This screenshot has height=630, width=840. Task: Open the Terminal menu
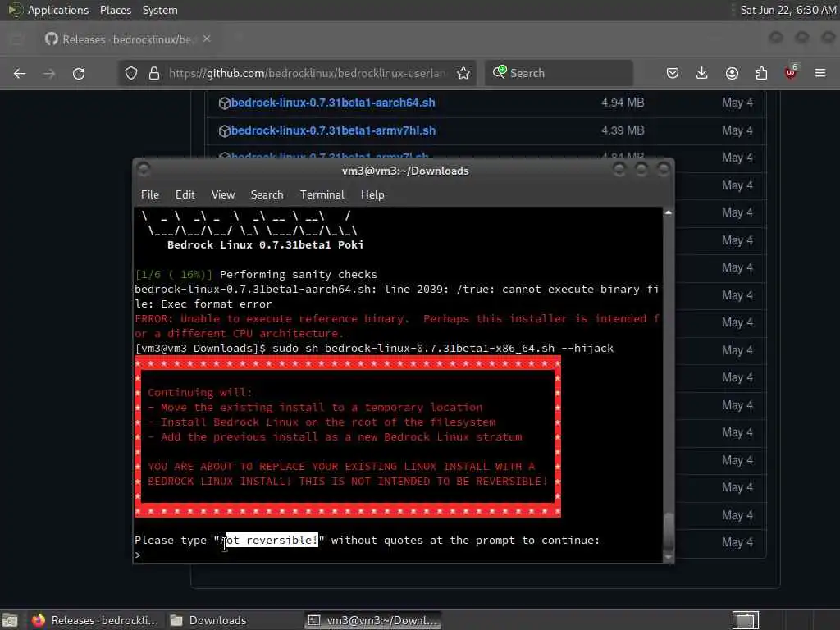tap(322, 195)
